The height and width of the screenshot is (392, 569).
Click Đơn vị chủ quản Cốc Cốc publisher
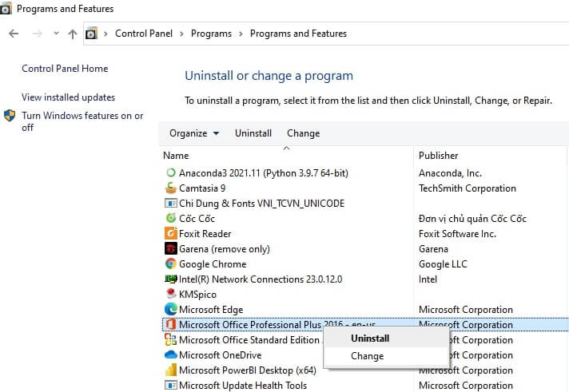point(472,218)
